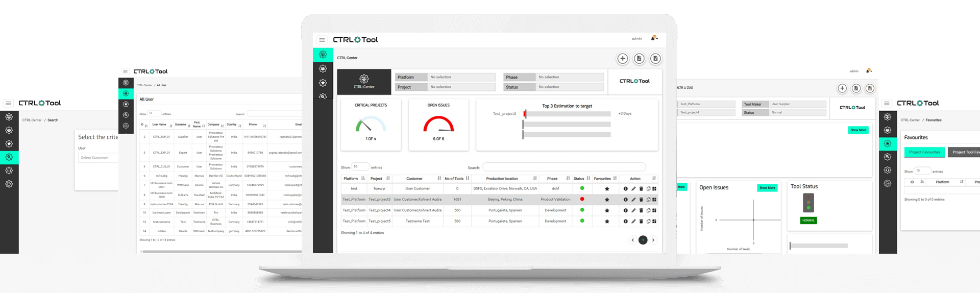Screen dimensions: 980x293
Task: Expand the Phase filter dropdown
Action: point(569,77)
